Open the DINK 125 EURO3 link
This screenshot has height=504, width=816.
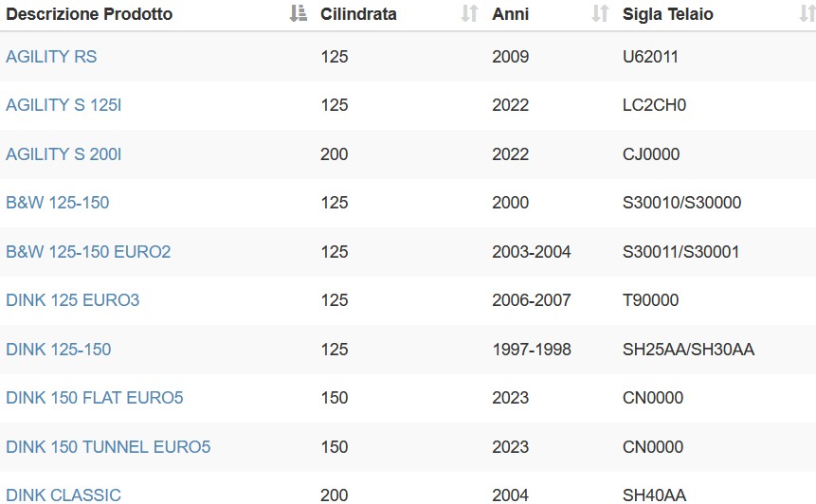tap(72, 300)
